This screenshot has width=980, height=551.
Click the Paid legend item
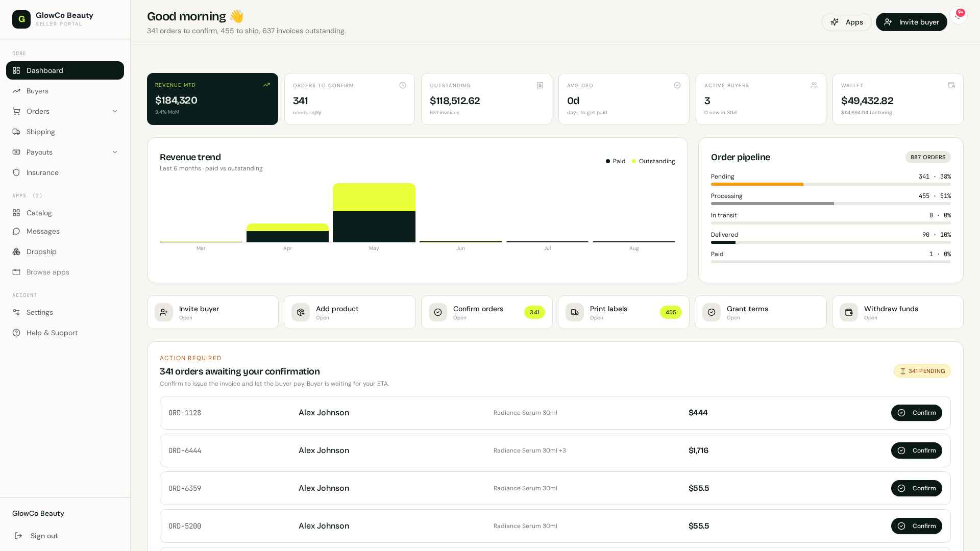[616, 161]
